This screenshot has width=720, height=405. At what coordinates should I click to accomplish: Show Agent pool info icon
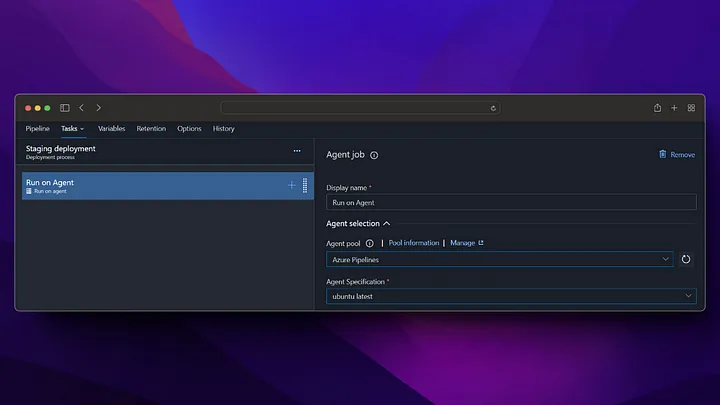click(370, 243)
